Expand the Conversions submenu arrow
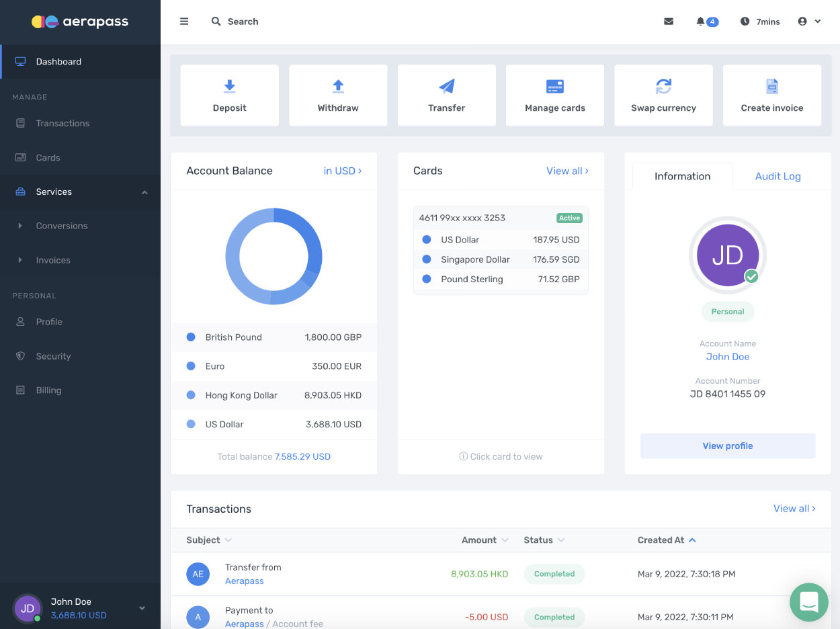Image resolution: width=840 pixels, height=629 pixels. pos(20,226)
